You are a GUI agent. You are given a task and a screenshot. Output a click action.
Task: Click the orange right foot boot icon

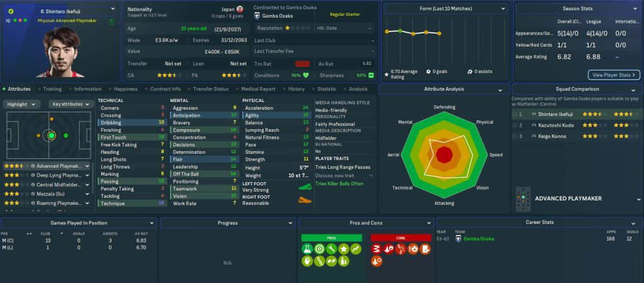pyautogui.click(x=304, y=200)
